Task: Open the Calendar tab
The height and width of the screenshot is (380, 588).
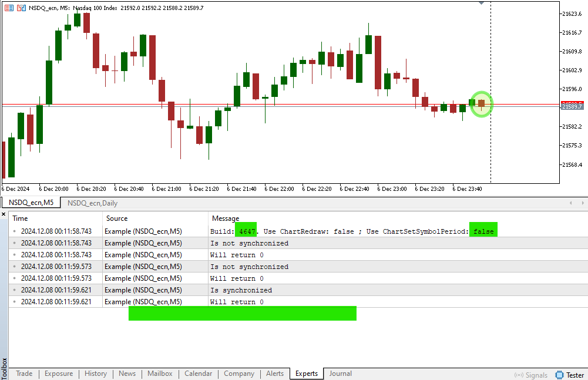Action: 198,374
